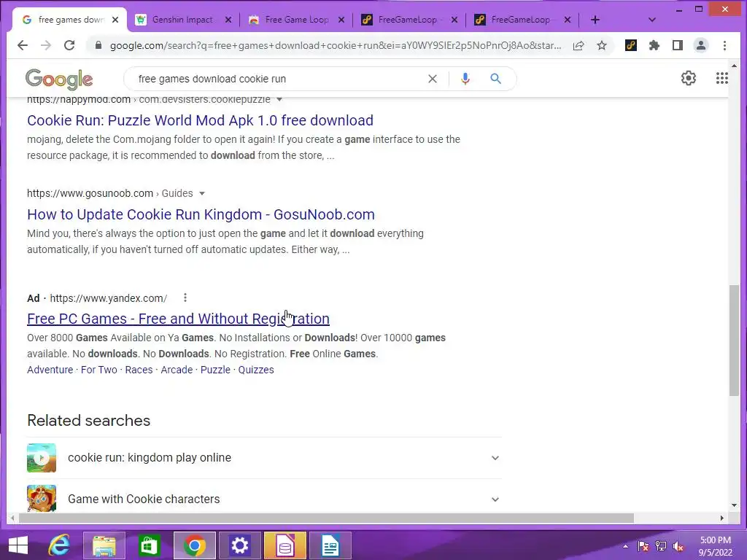Share this page via share icon
This screenshot has height=560, width=747.
578,45
